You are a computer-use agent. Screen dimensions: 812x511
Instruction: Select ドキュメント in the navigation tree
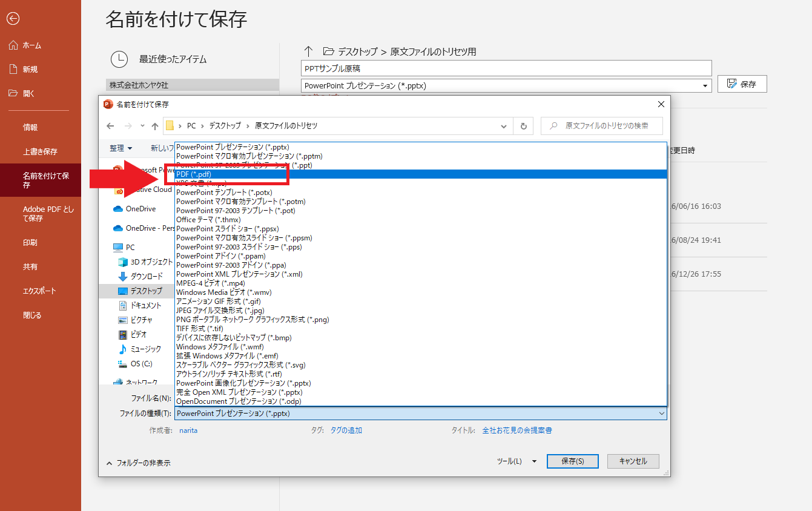(x=140, y=306)
